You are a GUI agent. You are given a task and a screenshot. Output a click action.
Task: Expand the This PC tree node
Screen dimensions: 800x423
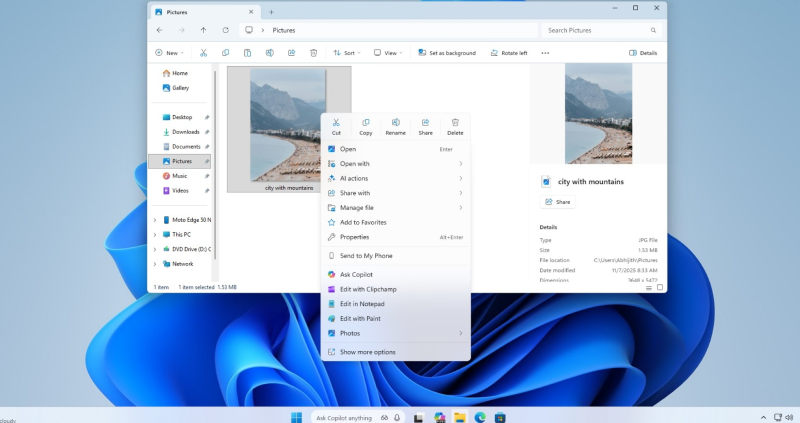coord(154,235)
